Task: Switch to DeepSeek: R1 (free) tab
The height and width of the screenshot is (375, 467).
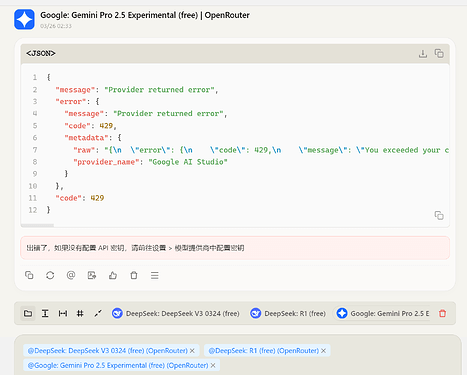Action: click(288, 313)
